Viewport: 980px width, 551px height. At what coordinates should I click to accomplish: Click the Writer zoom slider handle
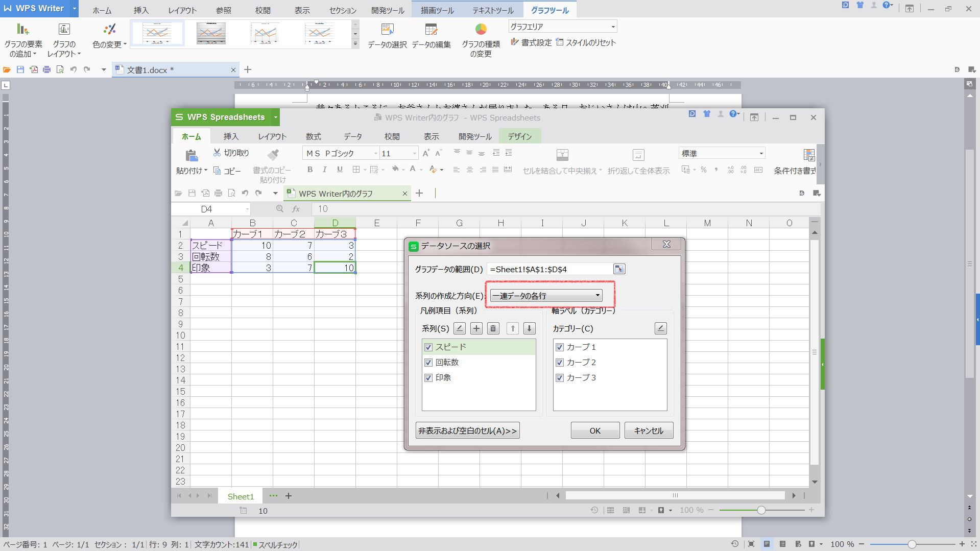912,544
